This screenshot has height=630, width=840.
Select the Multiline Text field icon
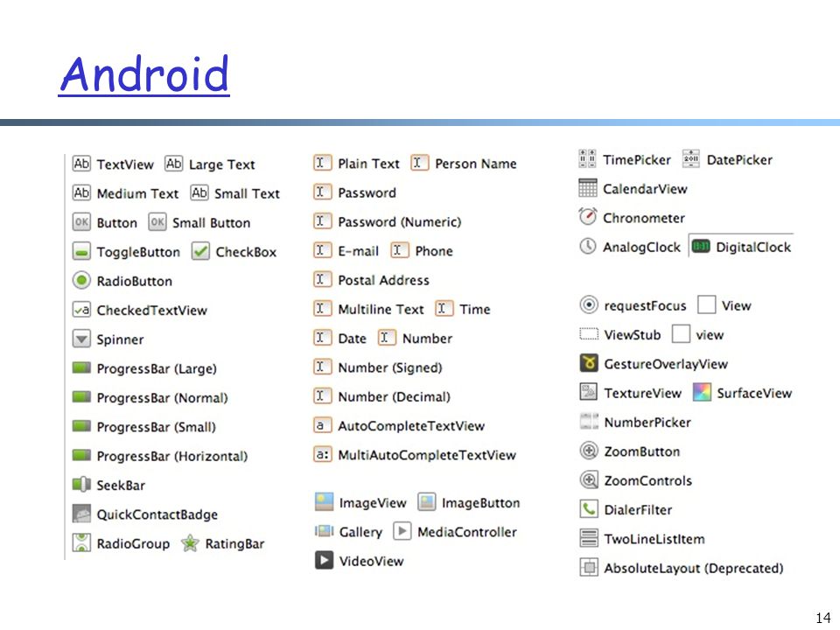point(323,309)
